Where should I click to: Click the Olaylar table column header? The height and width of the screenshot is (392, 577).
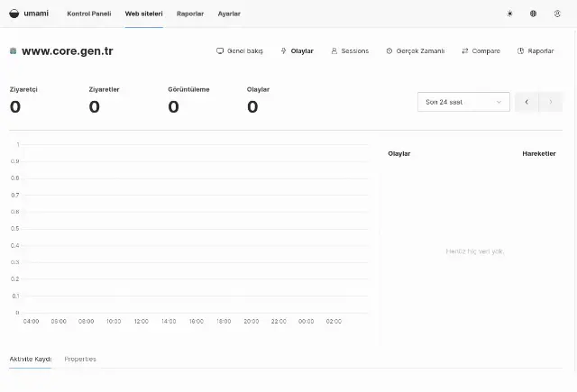tap(399, 154)
